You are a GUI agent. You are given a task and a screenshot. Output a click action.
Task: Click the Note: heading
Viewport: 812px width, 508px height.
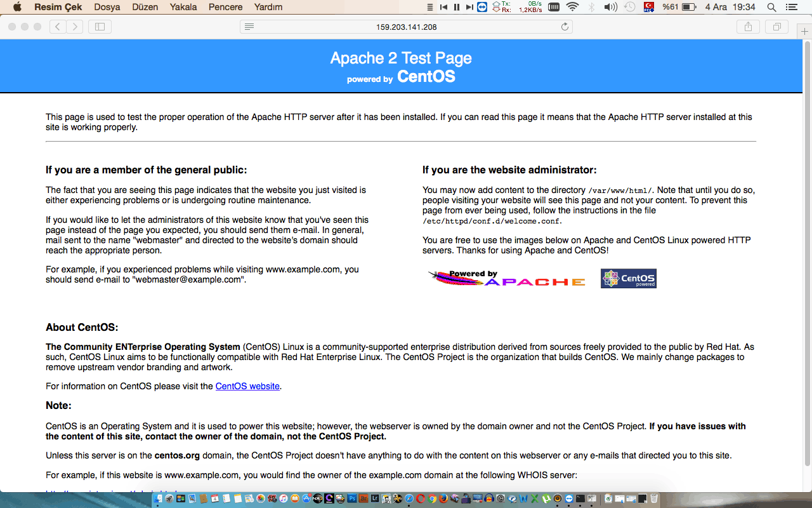point(58,405)
